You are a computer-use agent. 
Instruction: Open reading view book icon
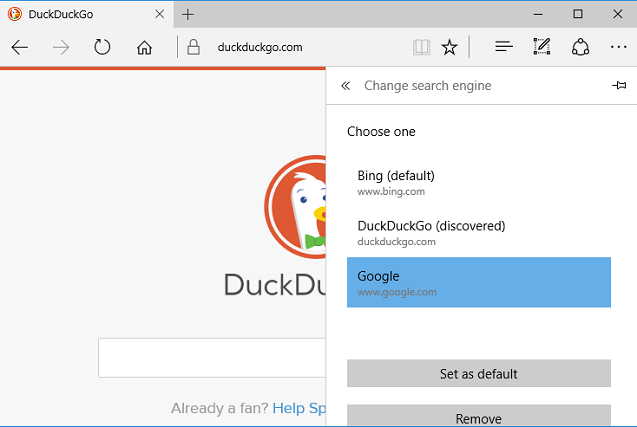[x=421, y=48]
